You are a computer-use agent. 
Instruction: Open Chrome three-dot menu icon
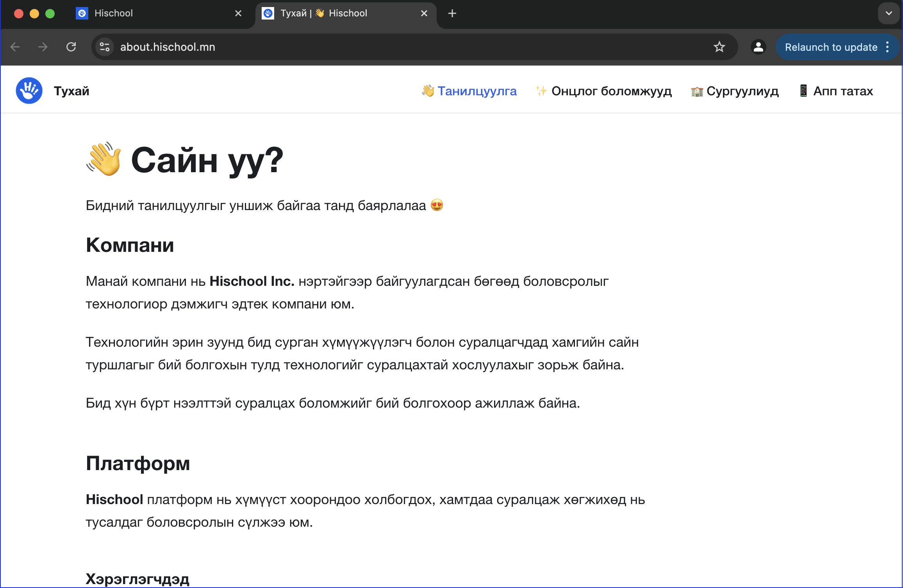(887, 47)
